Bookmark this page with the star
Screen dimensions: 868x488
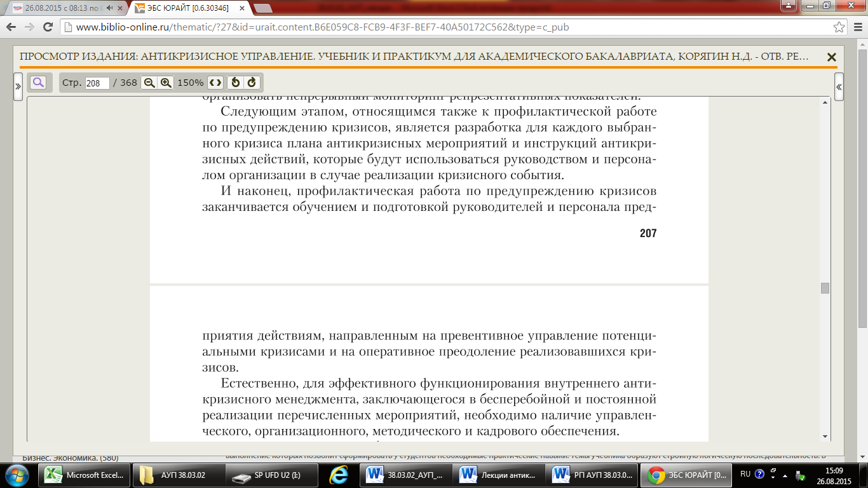839,27
